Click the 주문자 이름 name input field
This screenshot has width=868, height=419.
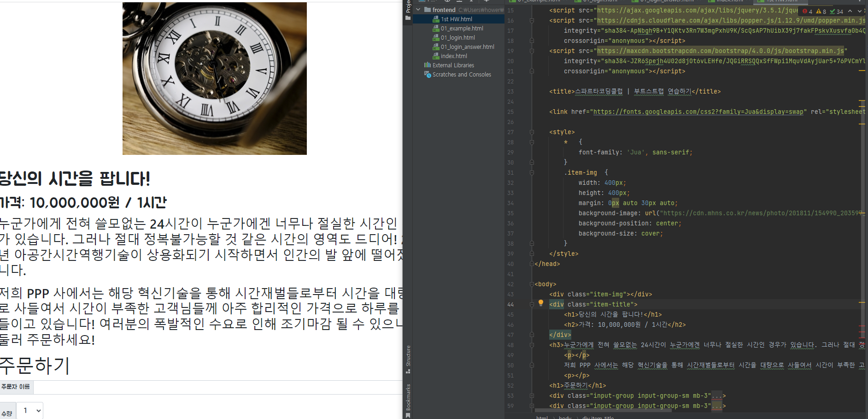[218, 387]
